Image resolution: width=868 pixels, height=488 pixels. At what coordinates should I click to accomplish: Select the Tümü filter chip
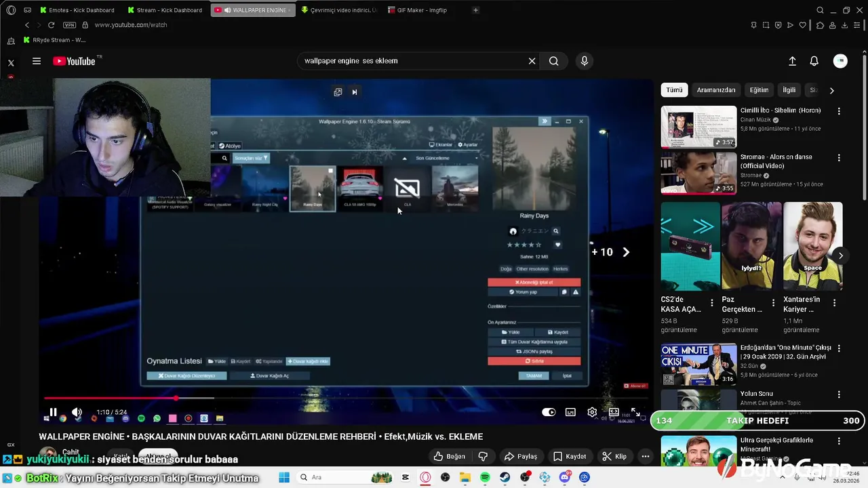(675, 90)
